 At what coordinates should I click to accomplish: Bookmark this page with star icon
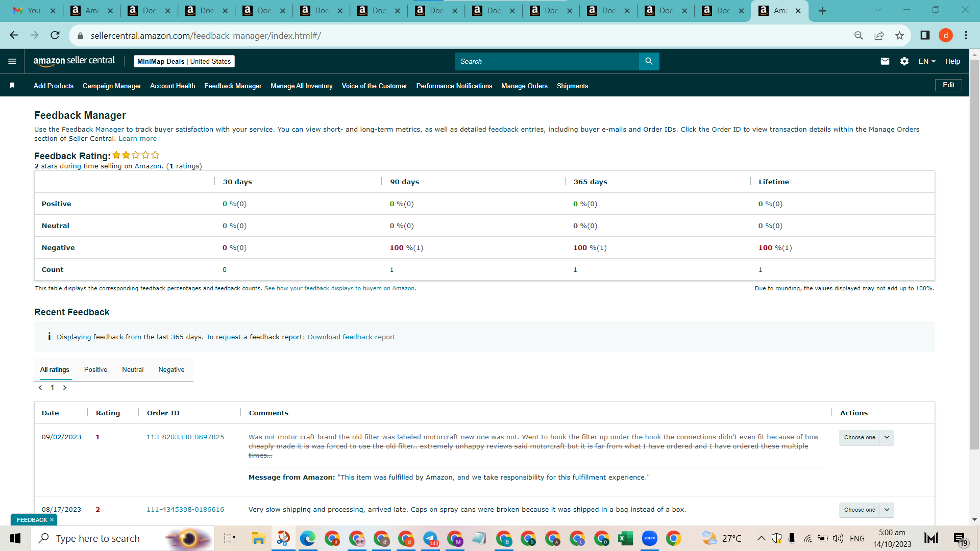click(x=899, y=35)
